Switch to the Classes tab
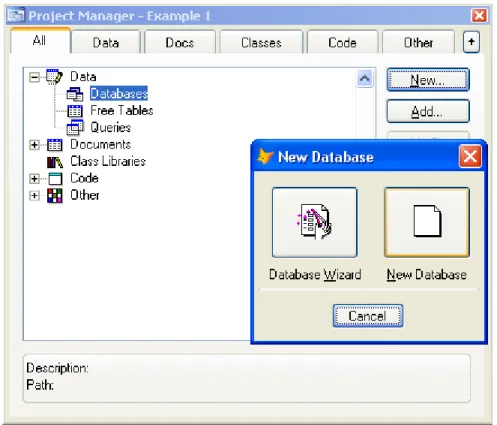The image size is (497, 425). (261, 43)
